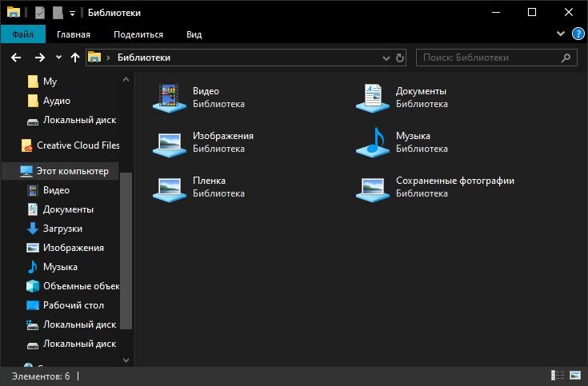The image size is (588, 386).
Task: Click the Элементов: 6 status text
Action: tap(41, 376)
